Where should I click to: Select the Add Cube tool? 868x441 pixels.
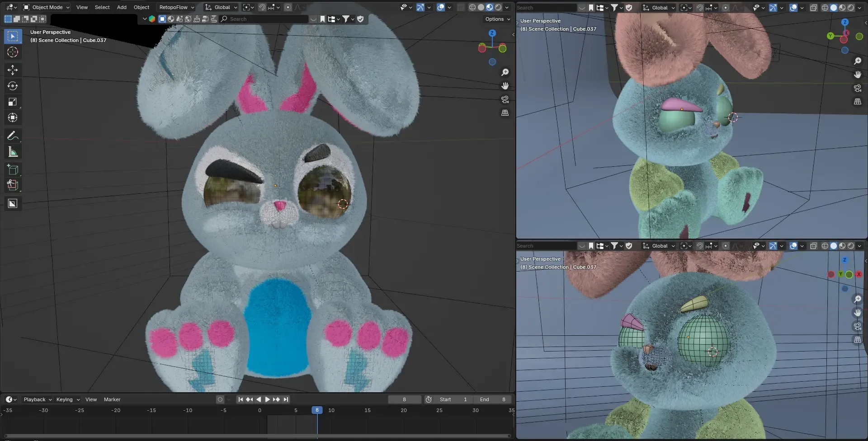point(13,169)
